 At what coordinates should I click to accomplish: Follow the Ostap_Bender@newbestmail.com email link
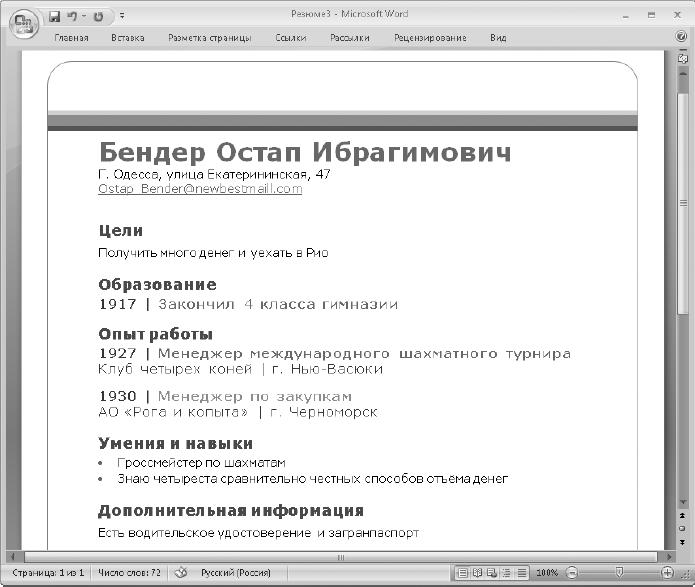[x=200, y=189]
